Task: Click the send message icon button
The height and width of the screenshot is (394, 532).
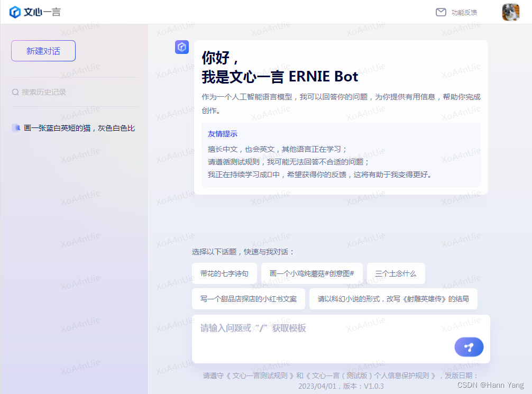Action: click(469, 347)
